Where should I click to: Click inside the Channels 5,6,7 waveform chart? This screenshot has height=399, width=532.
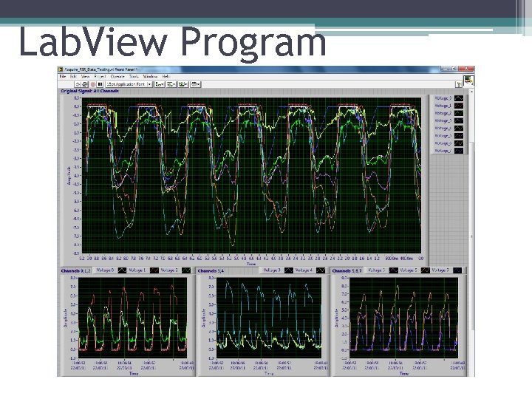point(403,318)
